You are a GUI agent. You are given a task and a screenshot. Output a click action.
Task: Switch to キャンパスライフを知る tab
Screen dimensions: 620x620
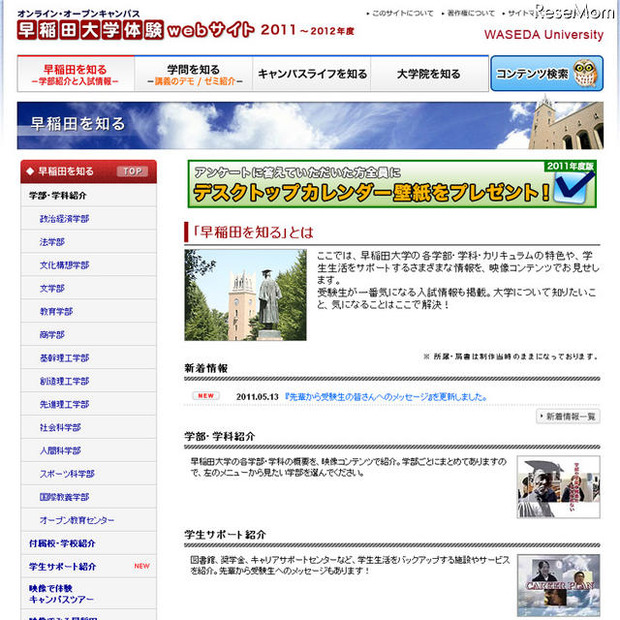[x=312, y=74]
